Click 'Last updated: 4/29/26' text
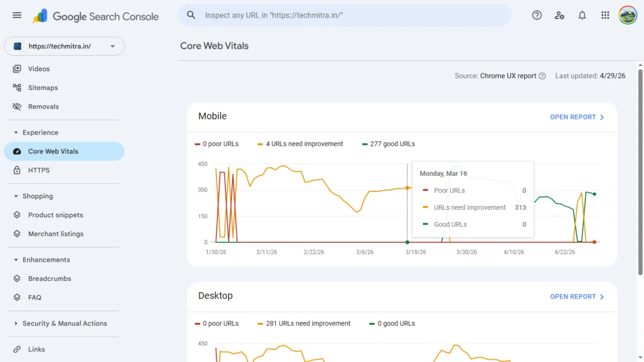644x362 pixels. point(590,76)
